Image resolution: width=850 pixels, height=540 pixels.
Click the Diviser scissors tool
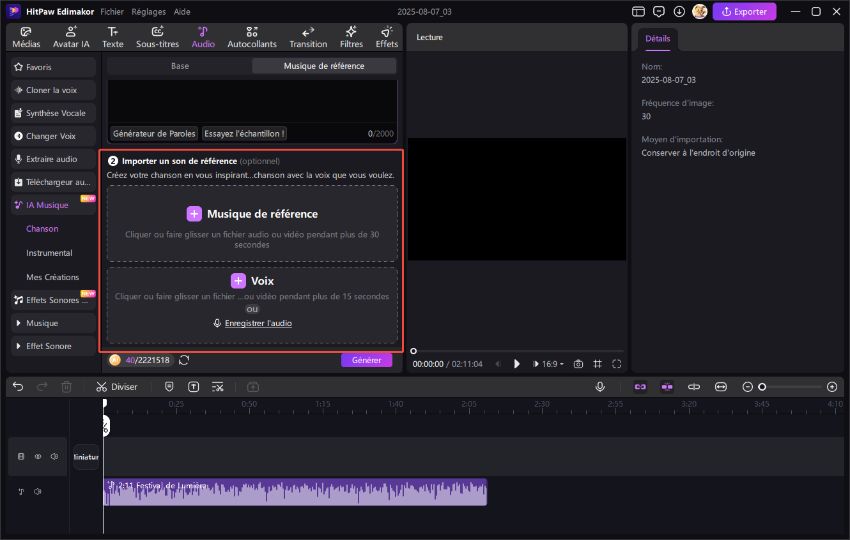pyautogui.click(x=117, y=387)
